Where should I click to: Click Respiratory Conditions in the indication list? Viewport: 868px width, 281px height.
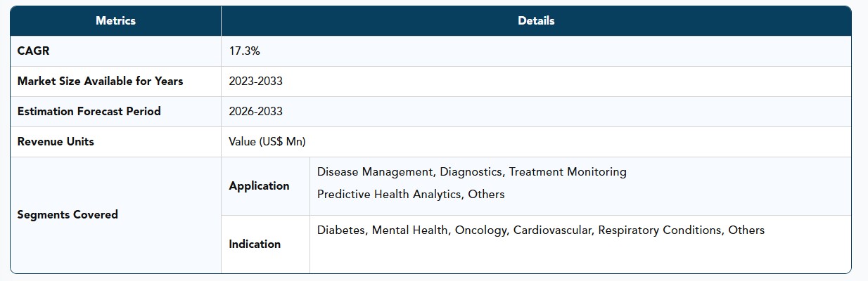point(660,230)
